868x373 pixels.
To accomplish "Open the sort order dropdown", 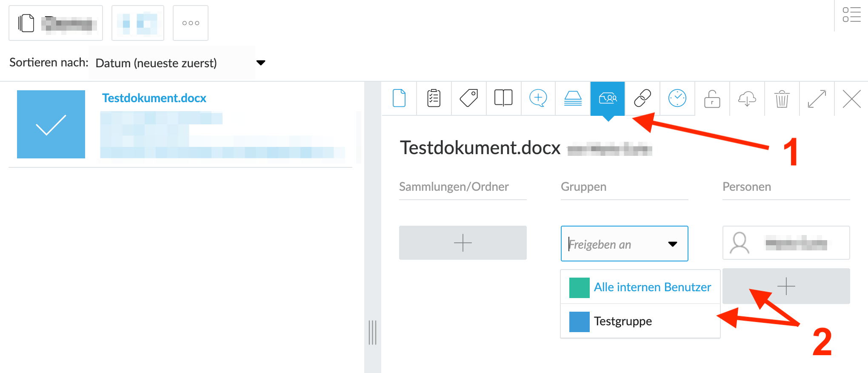I will [177, 63].
